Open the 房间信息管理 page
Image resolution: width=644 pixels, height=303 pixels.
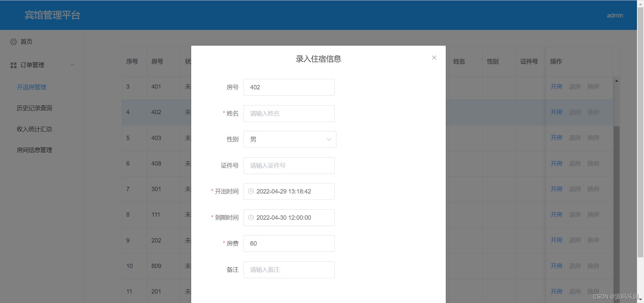click(x=35, y=150)
